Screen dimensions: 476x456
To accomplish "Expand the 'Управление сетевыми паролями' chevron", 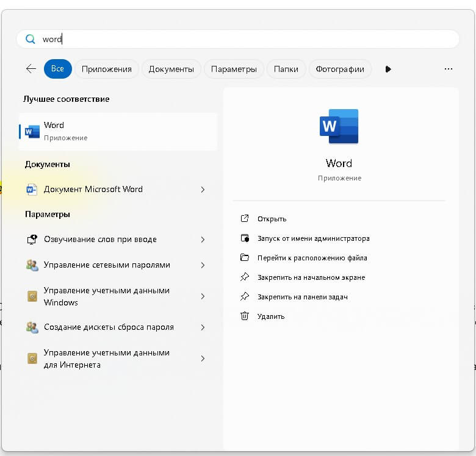I will (x=203, y=265).
